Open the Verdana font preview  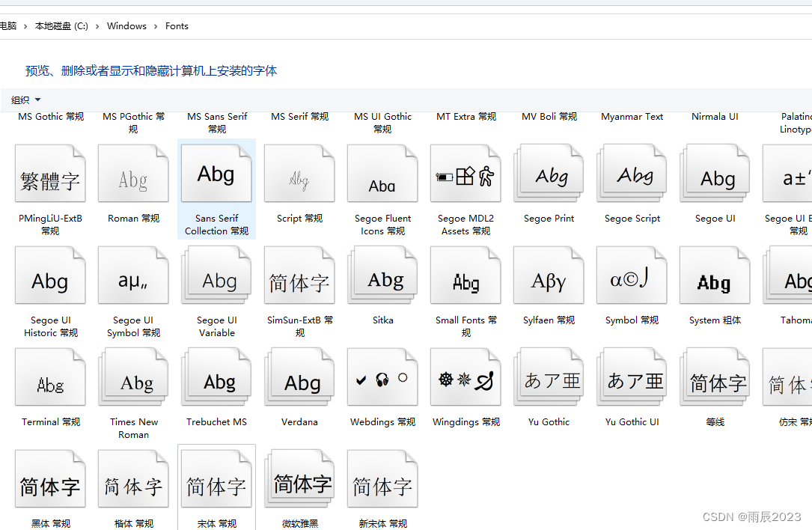(299, 377)
